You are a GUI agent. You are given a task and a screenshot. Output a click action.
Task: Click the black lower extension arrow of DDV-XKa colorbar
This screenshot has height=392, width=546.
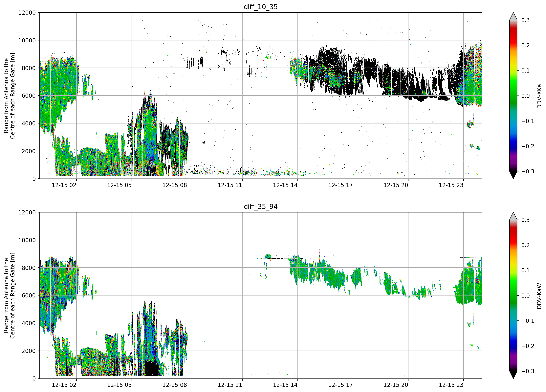pos(513,175)
